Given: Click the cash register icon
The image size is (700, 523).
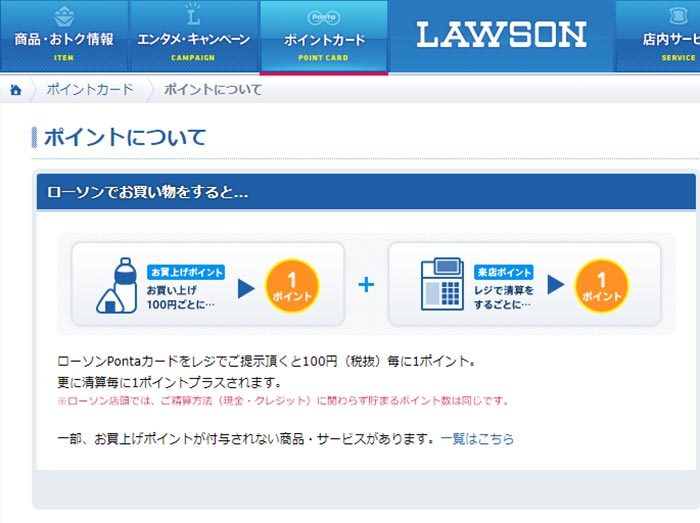Looking at the screenshot, I should coord(442,284).
